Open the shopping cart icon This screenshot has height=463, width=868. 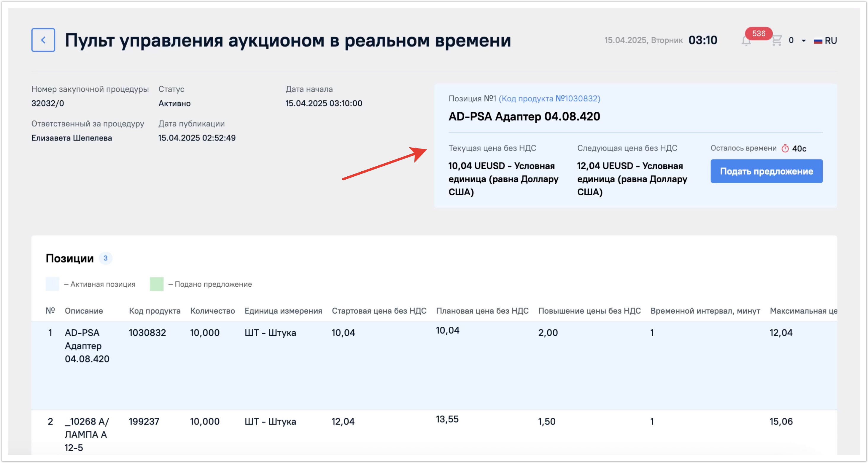click(777, 41)
